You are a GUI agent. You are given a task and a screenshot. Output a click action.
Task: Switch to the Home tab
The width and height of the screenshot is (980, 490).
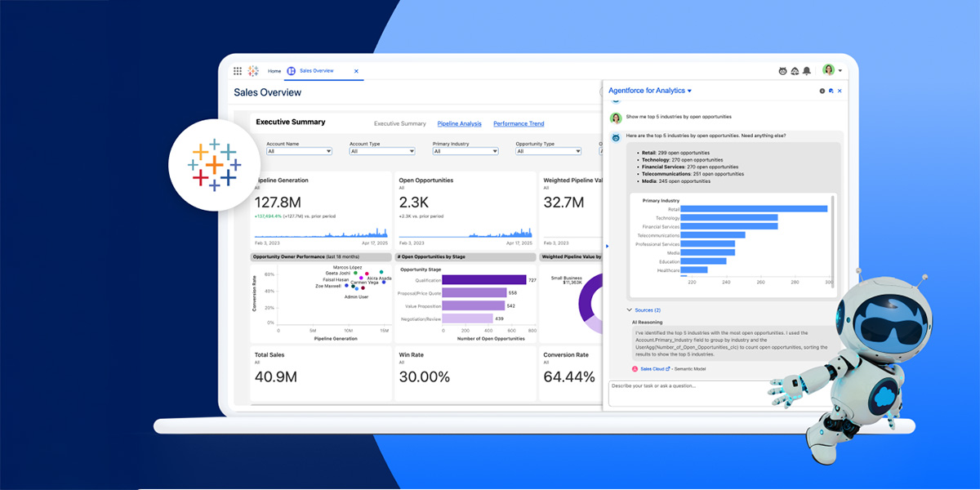[274, 71]
